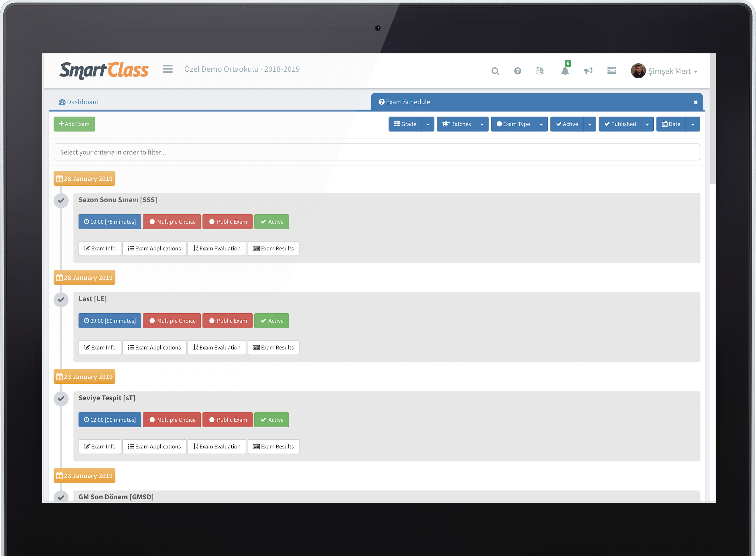This screenshot has height=556, width=756.
Task: Click the SmartClass logo
Action: (x=104, y=70)
